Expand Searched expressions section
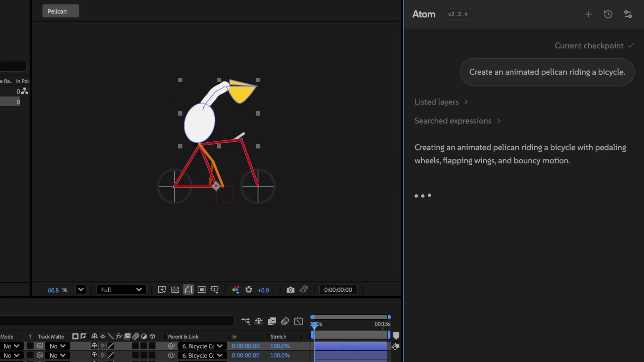Image resolution: width=644 pixels, height=362 pixels. click(x=458, y=121)
